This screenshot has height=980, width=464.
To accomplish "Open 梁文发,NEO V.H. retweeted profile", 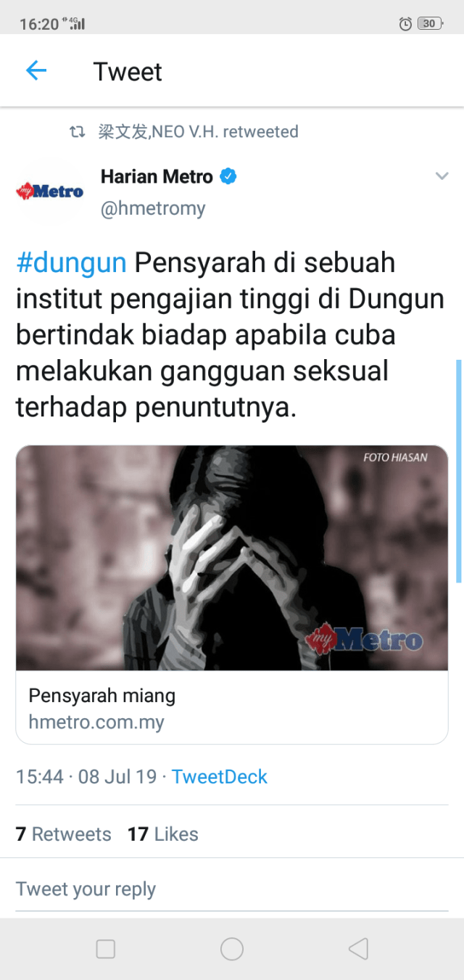I will (x=198, y=132).
